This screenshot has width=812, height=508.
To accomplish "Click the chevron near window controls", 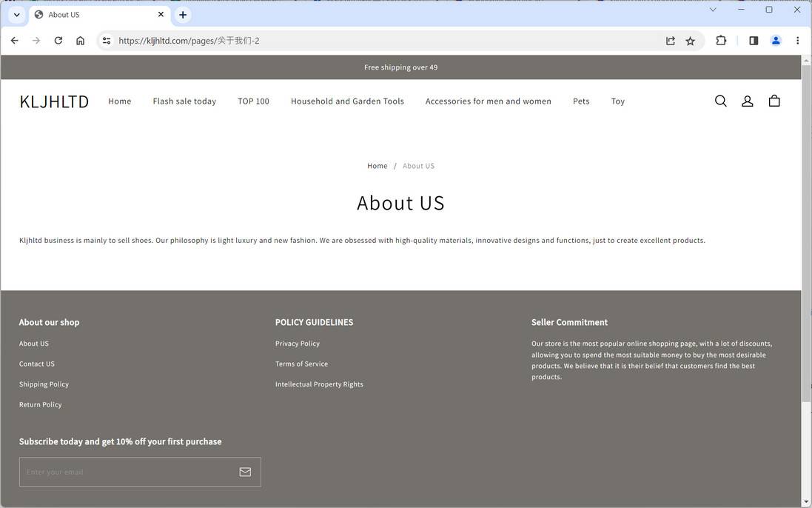I will click(x=712, y=10).
